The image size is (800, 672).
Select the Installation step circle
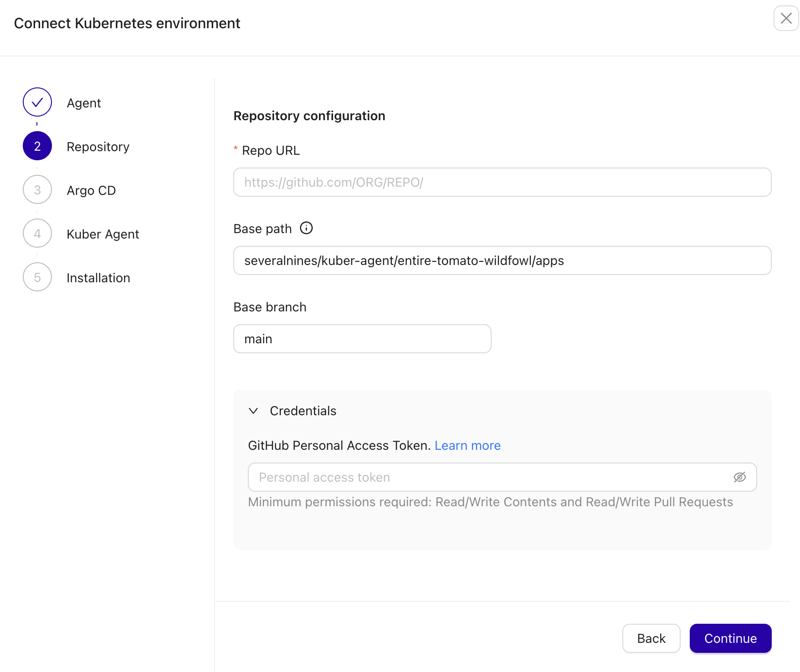(37, 277)
